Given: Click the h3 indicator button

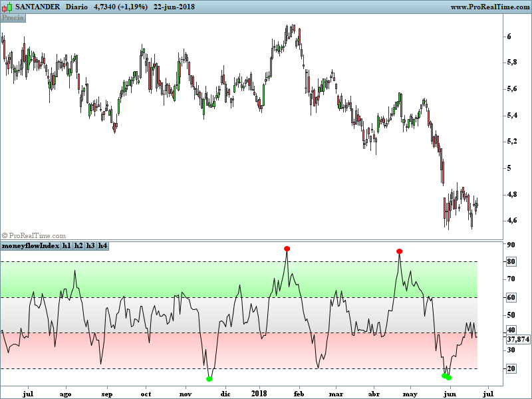Looking at the screenshot, I should coord(90,245).
